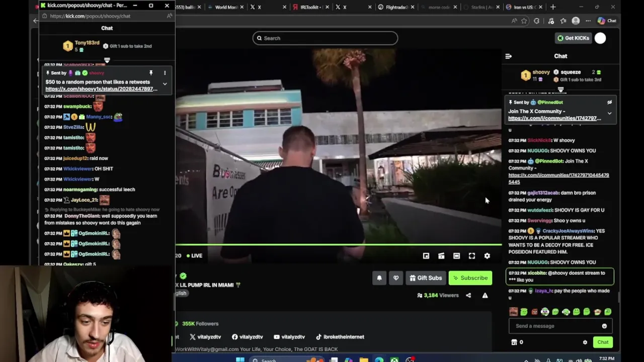Open the x.com link in PinnedBot's chat message
Viewport: 644px width, 362px height.
558,178
